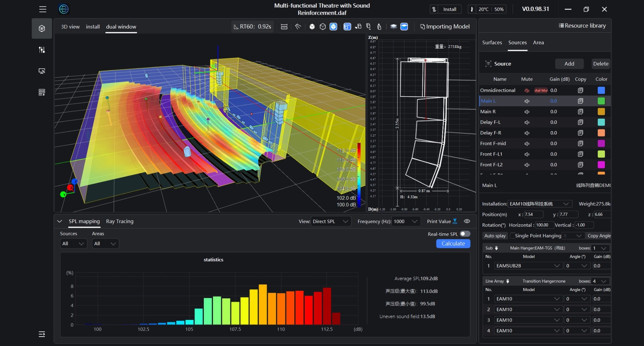Viewport: 644px width, 346px height.
Task: Click the Calculate button
Action: tap(453, 244)
